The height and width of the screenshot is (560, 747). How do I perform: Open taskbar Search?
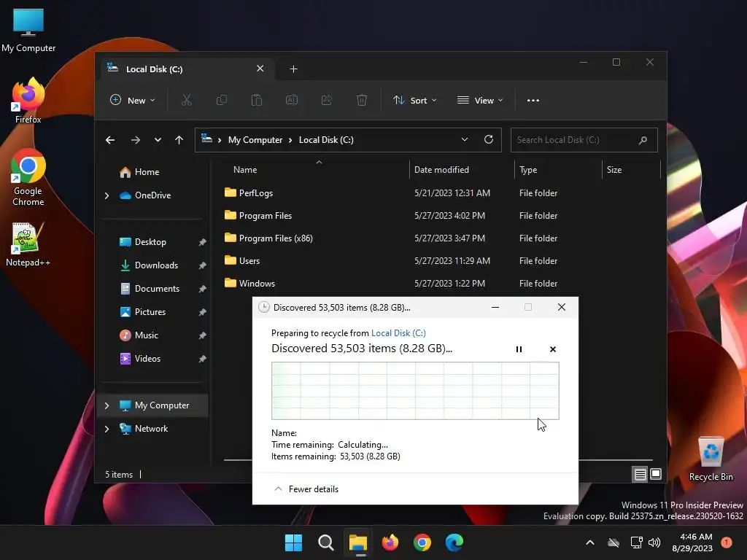tap(326, 542)
